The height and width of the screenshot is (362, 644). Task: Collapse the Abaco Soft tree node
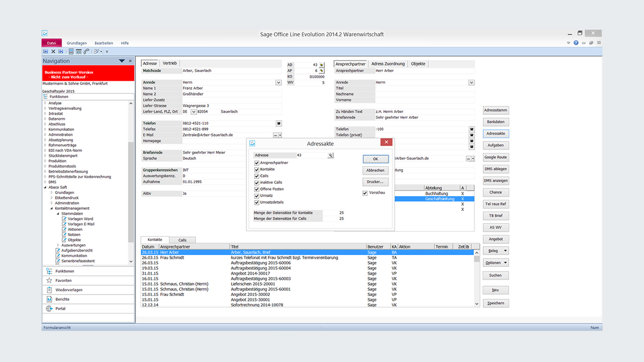[x=45, y=187]
